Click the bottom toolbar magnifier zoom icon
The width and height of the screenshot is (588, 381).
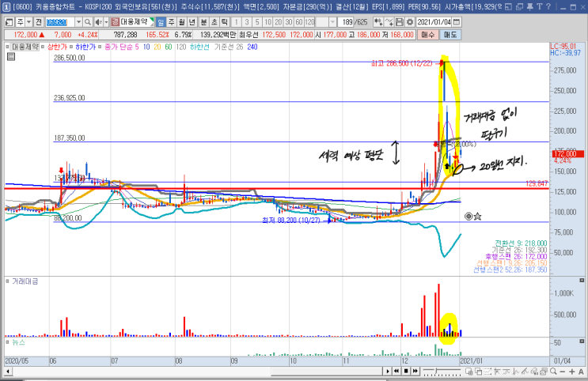click(x=553, y=372)
